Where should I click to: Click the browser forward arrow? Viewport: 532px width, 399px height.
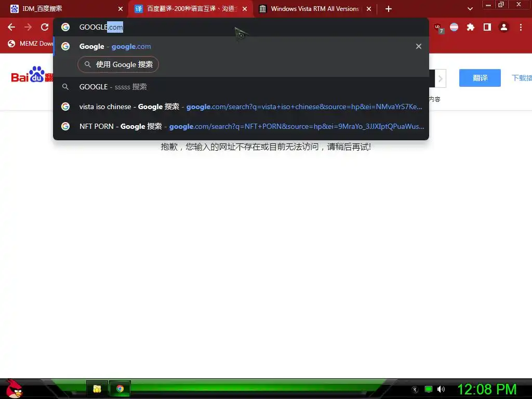click(28, 27)
